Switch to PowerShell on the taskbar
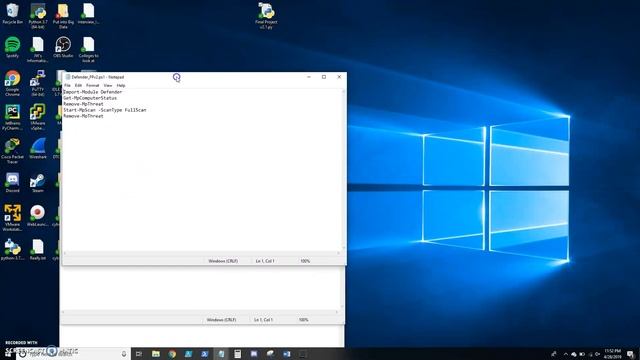The width and height of the screenshot is (640, 360). [x=205, y=354]
